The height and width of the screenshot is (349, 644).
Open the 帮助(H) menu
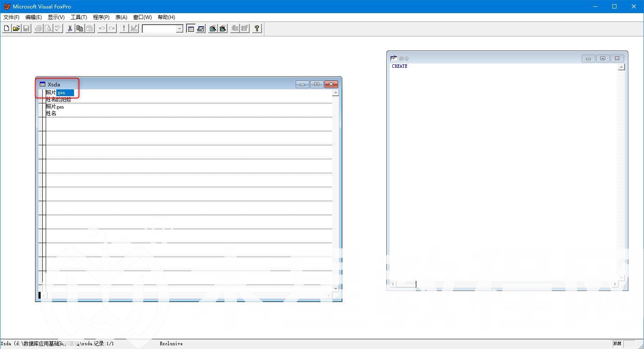pyautogui.click(x=166, y=17)
